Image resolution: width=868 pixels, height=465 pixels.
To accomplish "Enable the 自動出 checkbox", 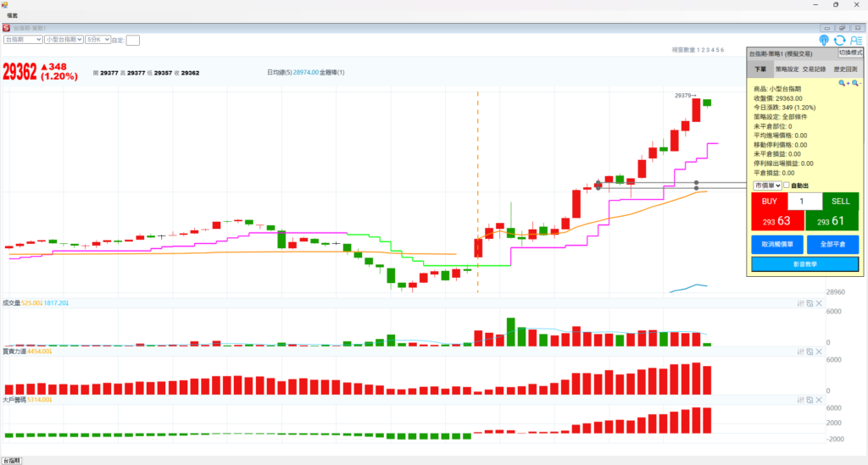I will [787, 185].
